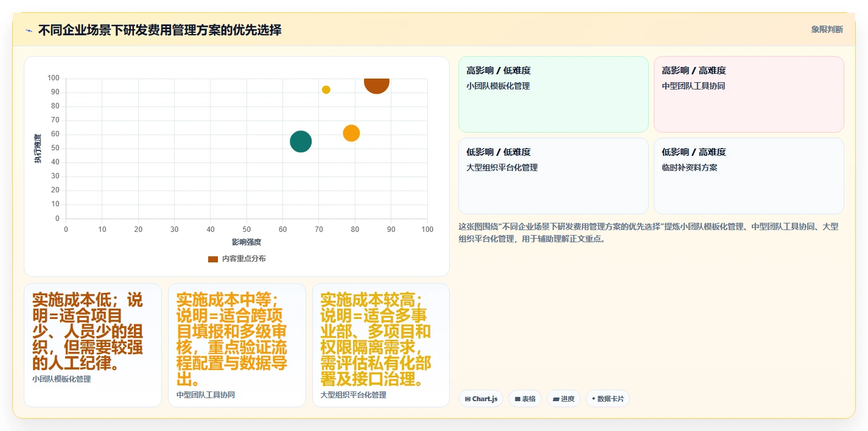Click the 内容重点分布 legend text

coord(244,259)
